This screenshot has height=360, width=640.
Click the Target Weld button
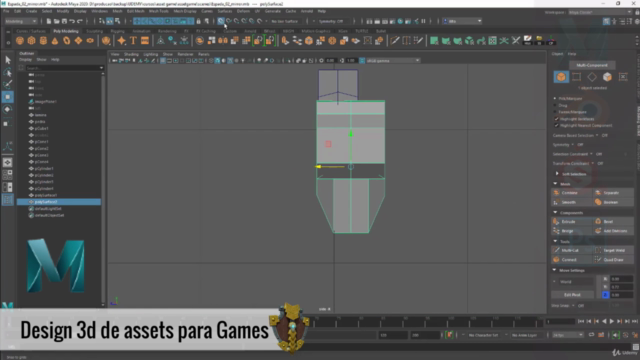613,250
